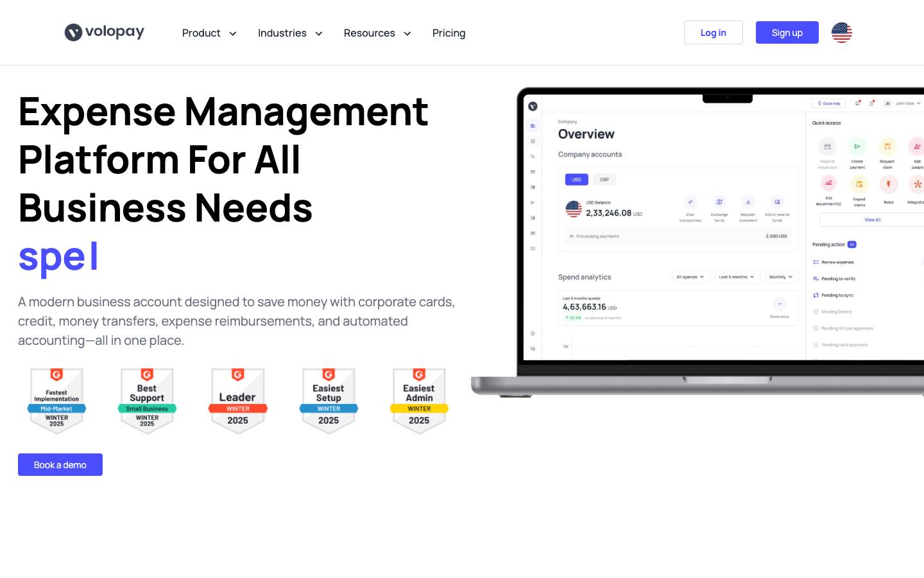Image resolution: width=924 pixels, height=578 pixels.
Task: Expand the Product menu
Action: click(209, 33)
